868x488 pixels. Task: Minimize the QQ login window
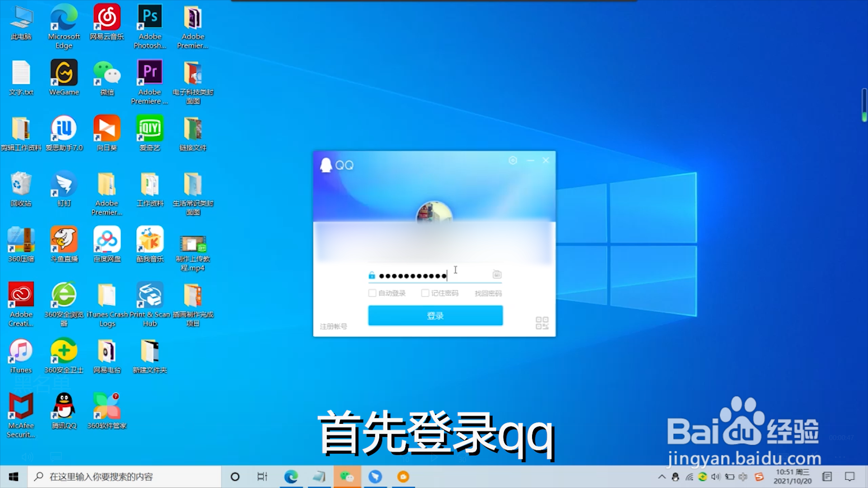530,160
